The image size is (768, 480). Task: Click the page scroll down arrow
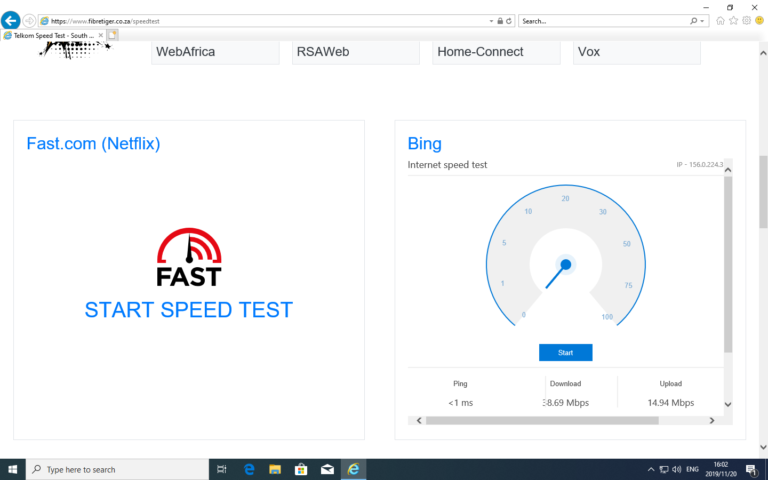(x=763, y=447)
